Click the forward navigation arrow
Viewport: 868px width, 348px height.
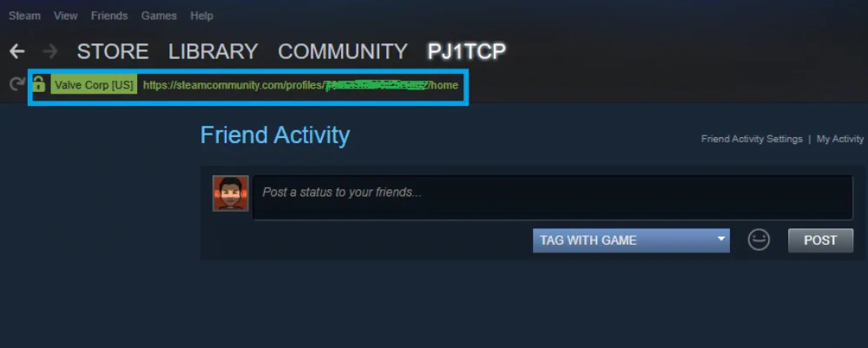(x=50, y=51)
